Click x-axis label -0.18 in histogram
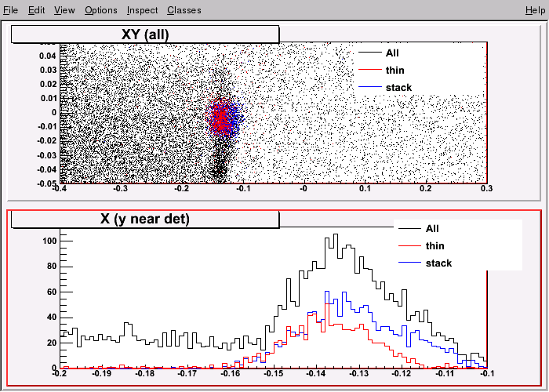Screen dimensions: 549x392 tap(145, 374)
